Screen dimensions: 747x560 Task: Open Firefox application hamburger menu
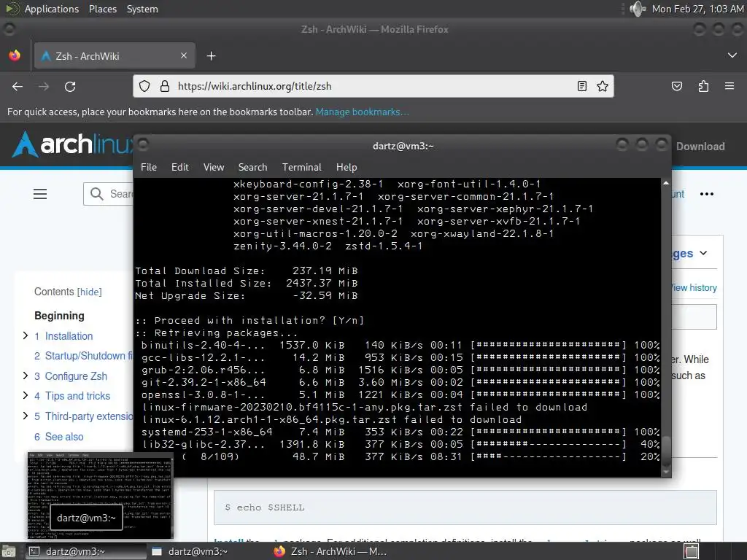click(729, 86)
